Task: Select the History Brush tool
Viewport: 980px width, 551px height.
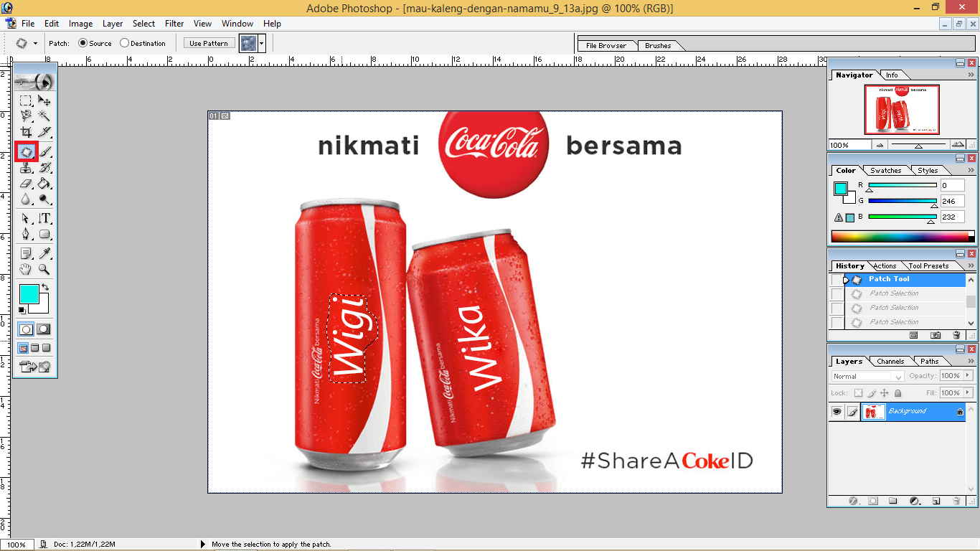Action: (x=44, y=168)
